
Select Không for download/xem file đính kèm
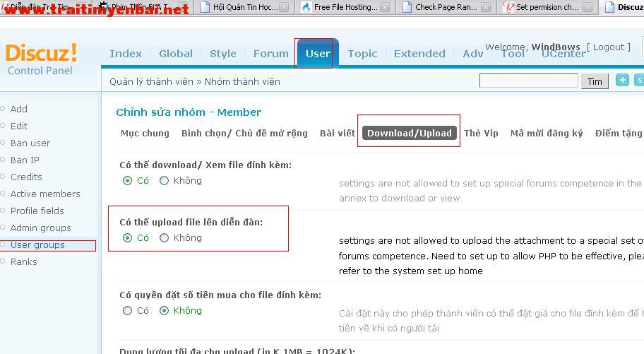(164, 180)
